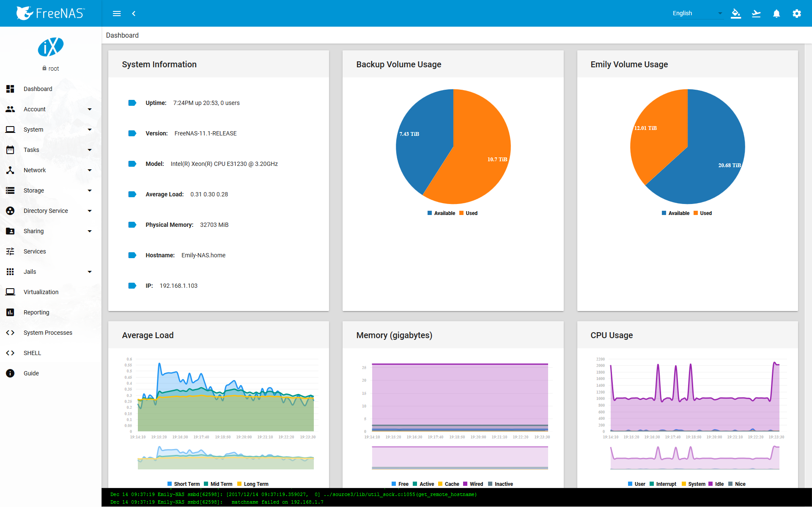Open the English language dropdown

[697, 14]
